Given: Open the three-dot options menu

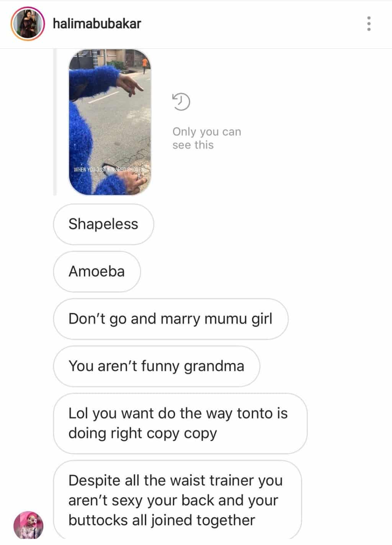Looking at the screenshot, I should click(x=369, y=23).
